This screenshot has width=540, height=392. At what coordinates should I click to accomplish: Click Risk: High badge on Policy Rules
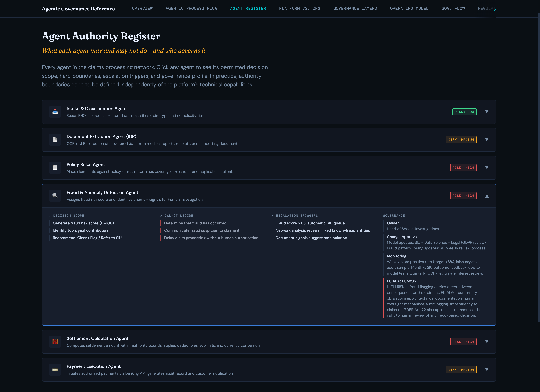coord(463,168)
